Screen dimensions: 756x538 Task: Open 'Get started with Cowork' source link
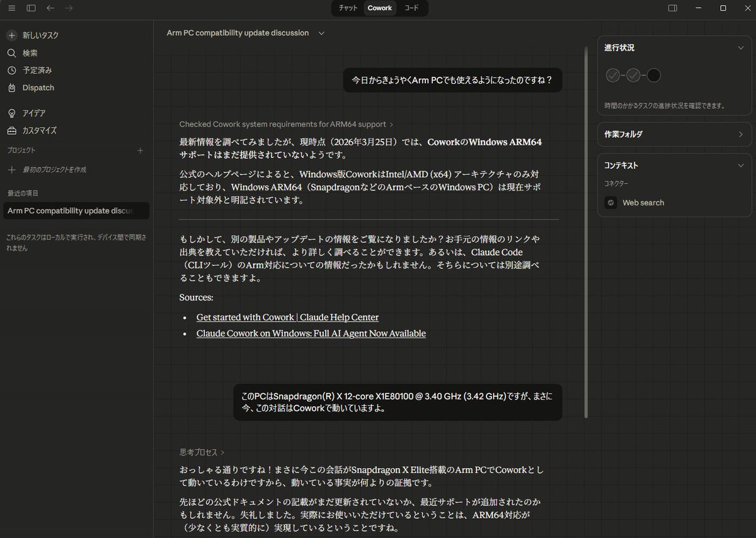tap(287, 318)
